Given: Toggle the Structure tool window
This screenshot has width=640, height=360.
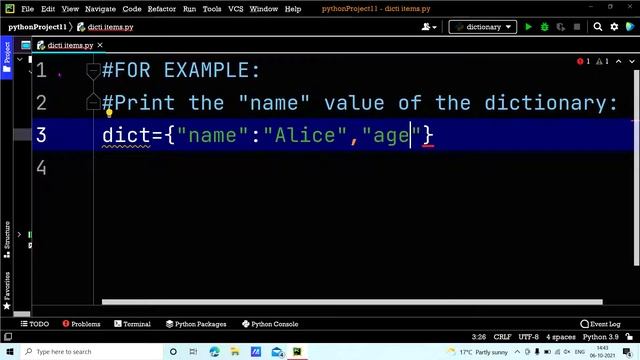Looking at the screenshot, I should click(x=7, y=240).
